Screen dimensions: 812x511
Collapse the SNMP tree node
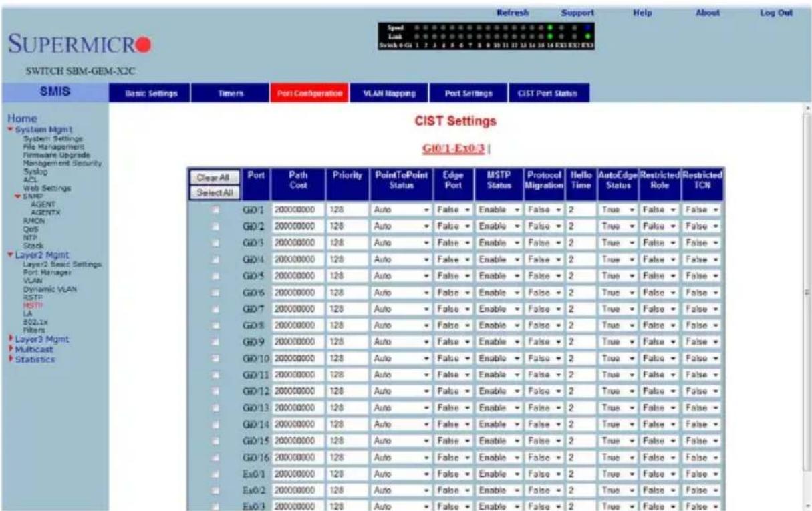pyautogui.click(x=19, y=196)
